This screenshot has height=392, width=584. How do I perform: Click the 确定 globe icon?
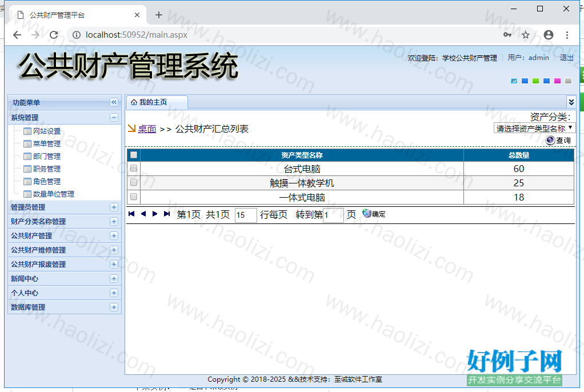(367, 214)
